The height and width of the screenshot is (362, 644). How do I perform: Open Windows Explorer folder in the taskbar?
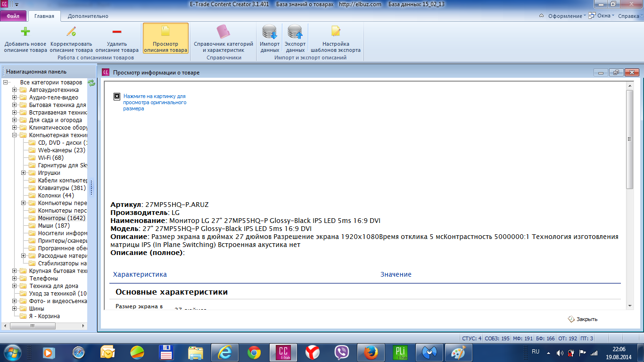[x=195, y=353]
